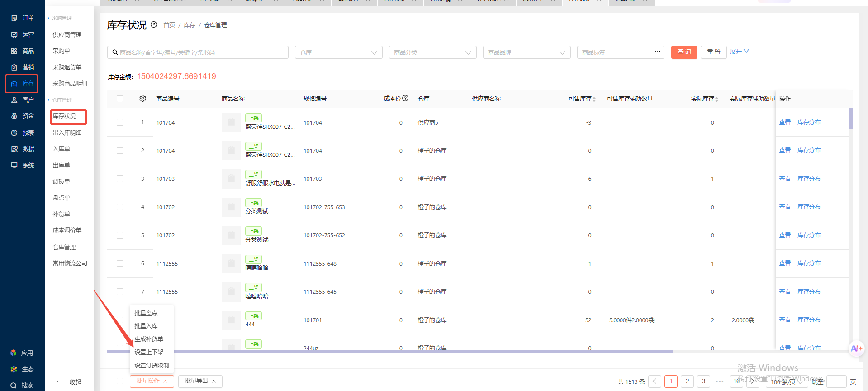
Task: Click the help icon beside 库存状况 title
Action: point(154,24)
